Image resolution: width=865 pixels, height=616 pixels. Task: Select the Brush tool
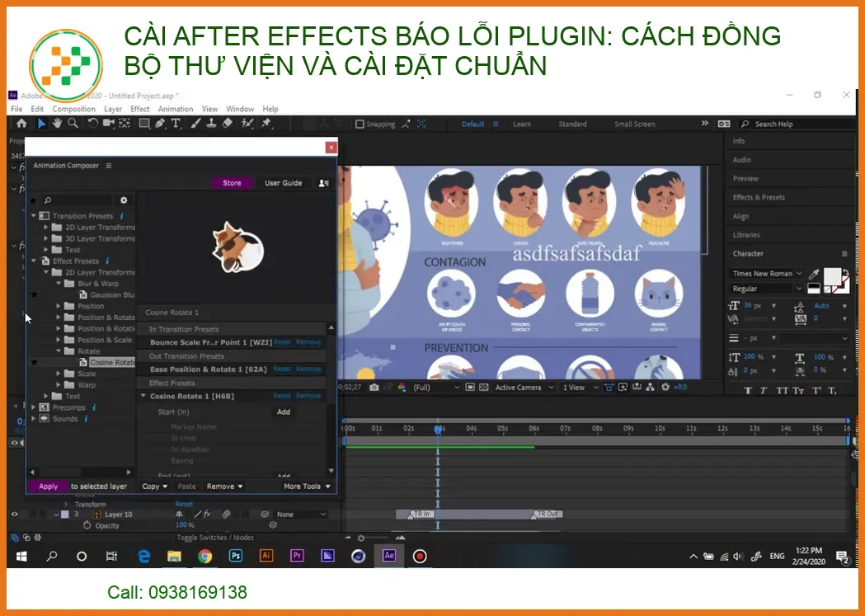click(x=195, y=124)
